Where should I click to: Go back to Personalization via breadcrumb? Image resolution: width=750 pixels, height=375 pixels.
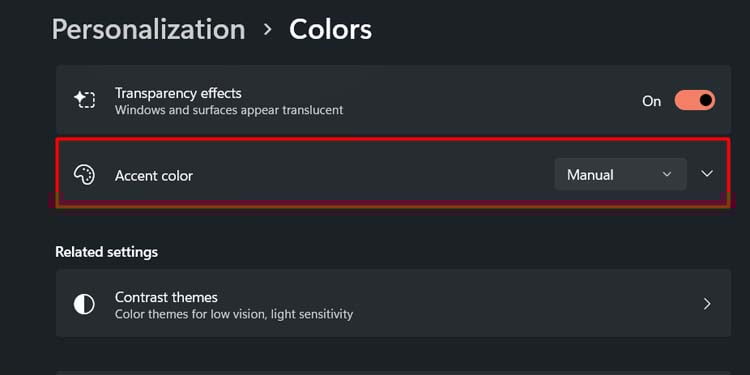click(148, 30)
